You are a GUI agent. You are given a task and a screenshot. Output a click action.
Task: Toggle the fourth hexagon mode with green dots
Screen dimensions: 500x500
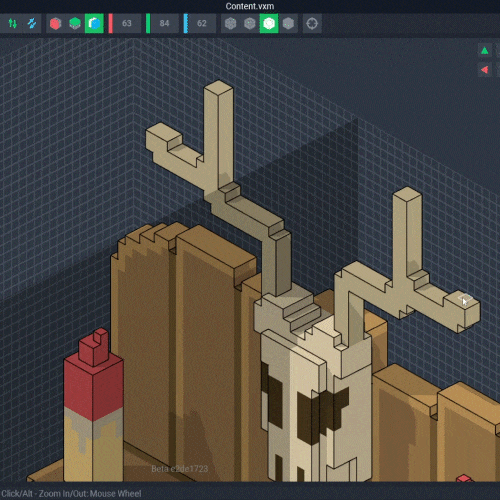coord(288,23)
